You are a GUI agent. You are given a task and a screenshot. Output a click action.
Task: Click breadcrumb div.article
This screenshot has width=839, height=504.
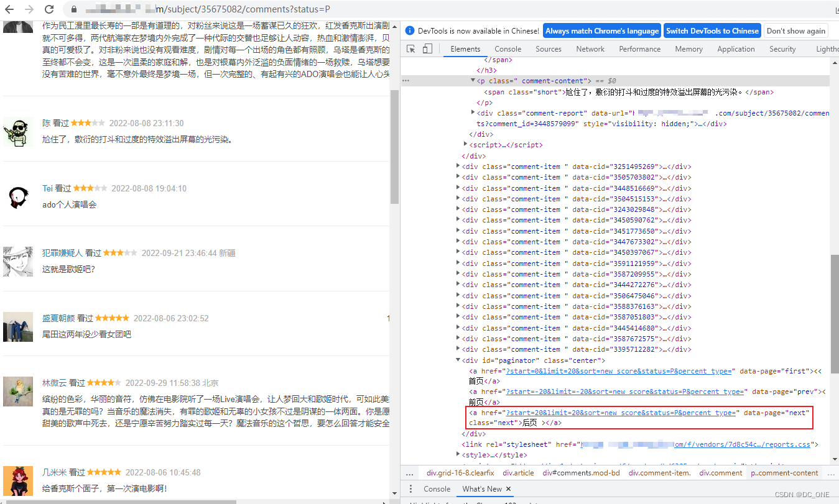coord(518,473)
